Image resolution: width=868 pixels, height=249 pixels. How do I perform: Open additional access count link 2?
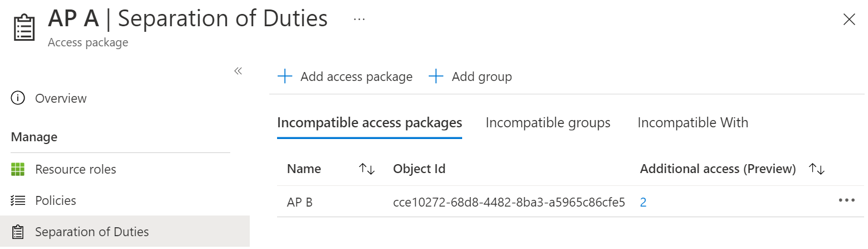pyautogui.click(x=643, y=202)
